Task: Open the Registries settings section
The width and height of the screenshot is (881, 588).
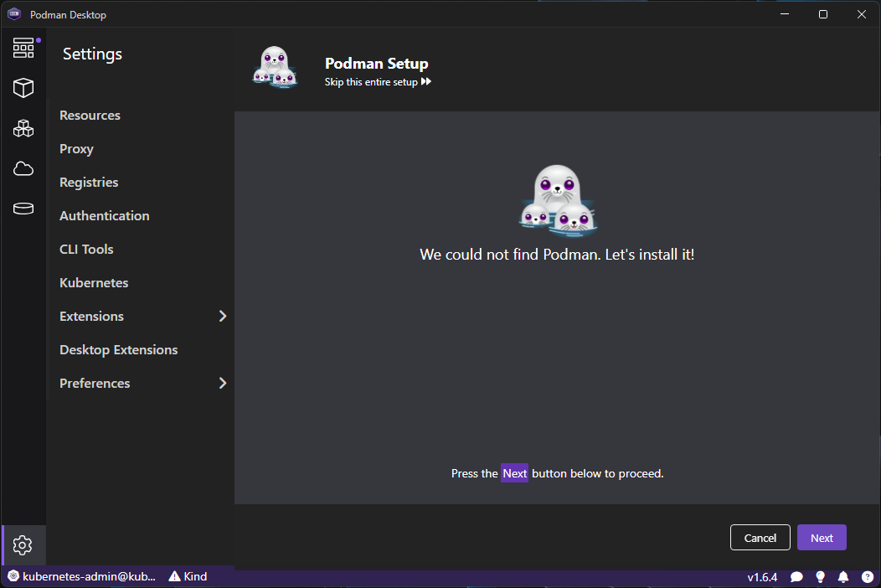Action: click(x=89, y=182)
